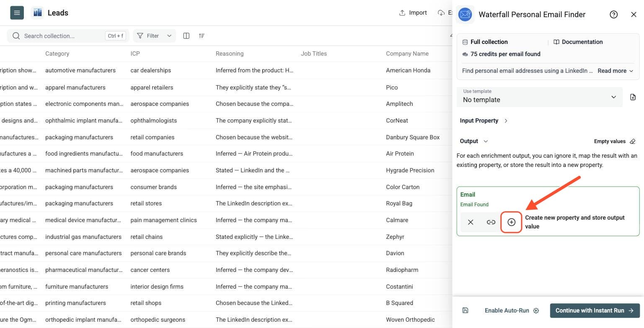Select the Radiopharm company cell
Viewport: 644px width, 328px height.
pos(402,270)
